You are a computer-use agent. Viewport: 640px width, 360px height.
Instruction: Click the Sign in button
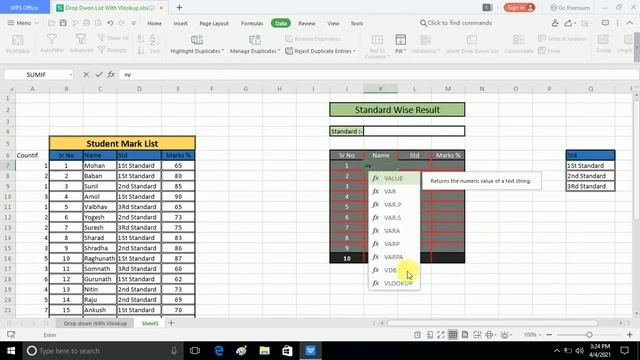point(519,7)
